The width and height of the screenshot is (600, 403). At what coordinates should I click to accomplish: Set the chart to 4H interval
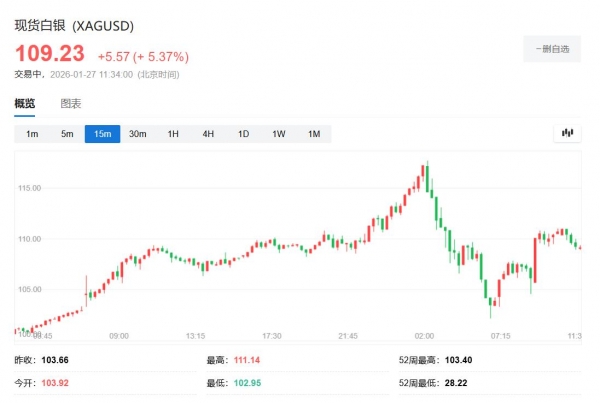click(x=208, y=134)
